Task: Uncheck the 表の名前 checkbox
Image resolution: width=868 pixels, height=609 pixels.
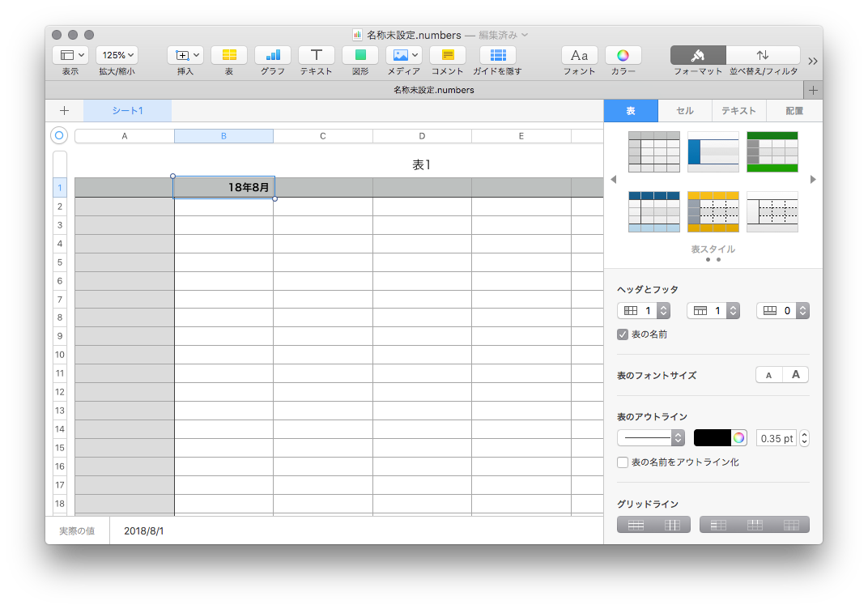Action: pos(623,334)
